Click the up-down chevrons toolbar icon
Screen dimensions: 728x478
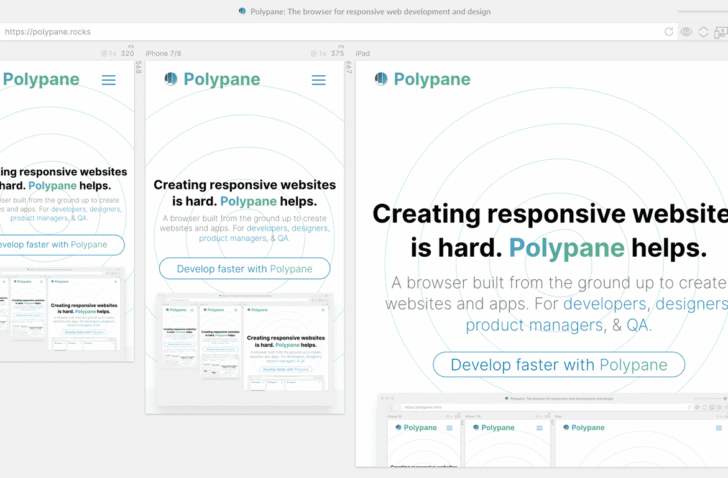703,32
